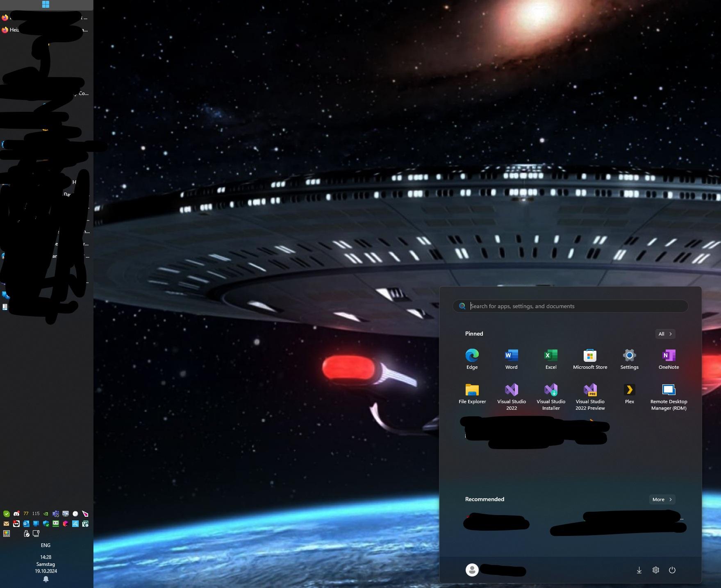Open the PowerToys tray icon
Screen dimensions: 721x588
7,534
